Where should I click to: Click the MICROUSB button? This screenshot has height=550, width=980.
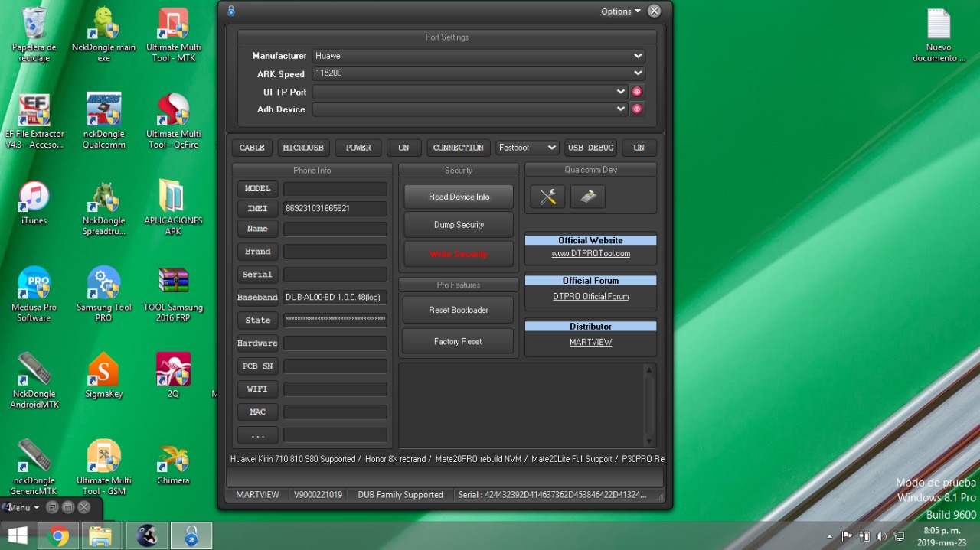303,148
